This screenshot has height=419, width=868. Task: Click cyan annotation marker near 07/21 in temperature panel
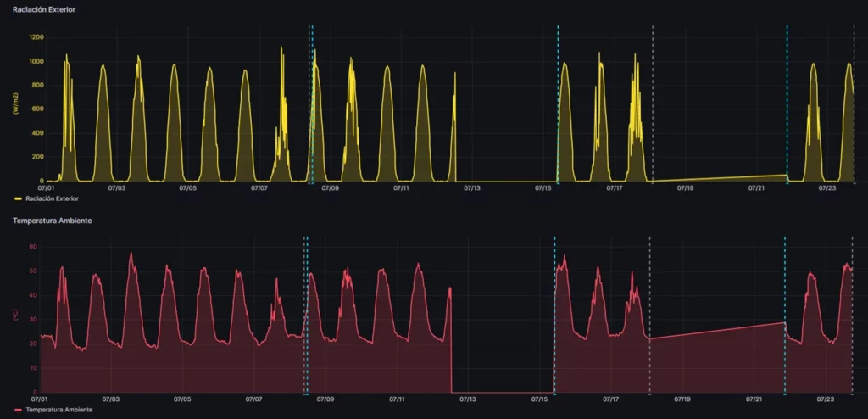(784, 394)
